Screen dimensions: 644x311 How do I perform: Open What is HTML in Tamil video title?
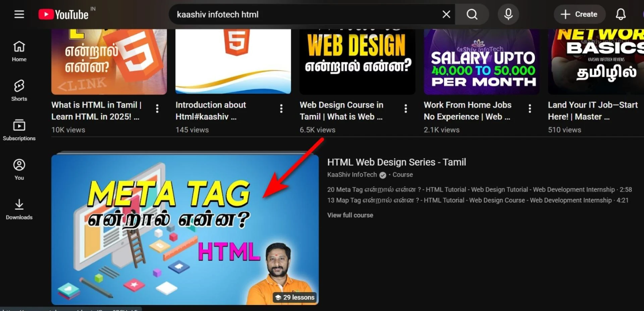(x=97, y=111)
